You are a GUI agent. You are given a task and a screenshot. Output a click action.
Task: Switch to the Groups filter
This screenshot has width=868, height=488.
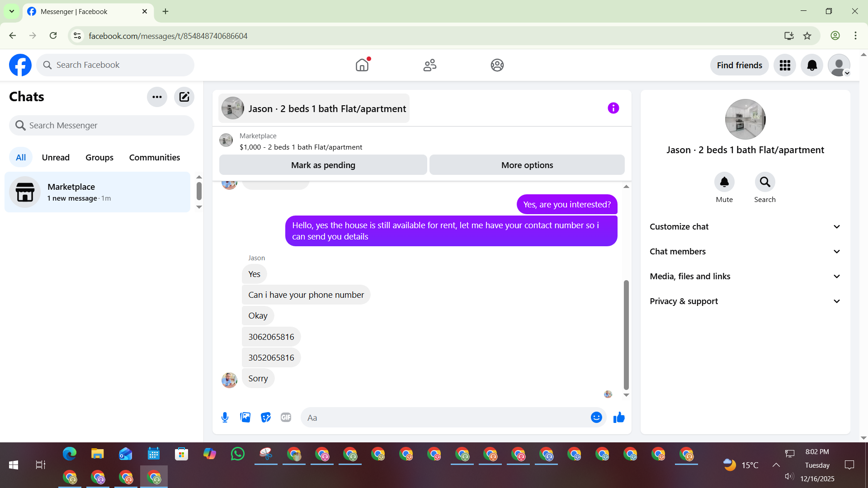[99, 157]
